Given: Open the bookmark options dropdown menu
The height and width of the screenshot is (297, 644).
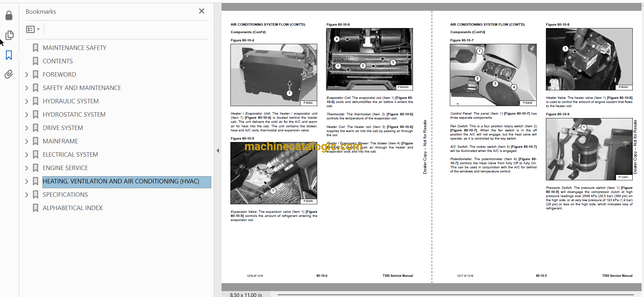Looking at the screenshot, I should 33,29.
